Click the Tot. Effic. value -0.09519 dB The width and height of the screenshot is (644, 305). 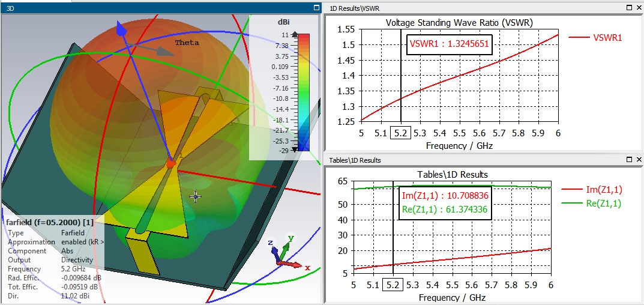point(79,287)
